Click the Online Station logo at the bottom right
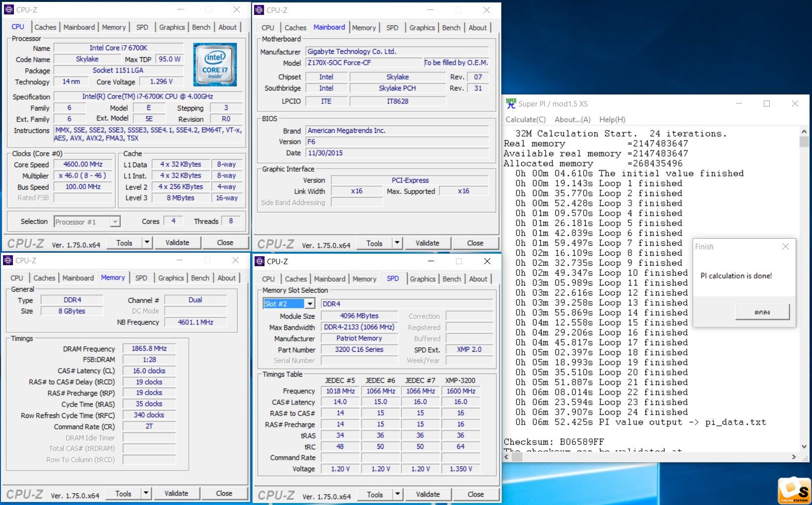812x505 pixels. 794,491
